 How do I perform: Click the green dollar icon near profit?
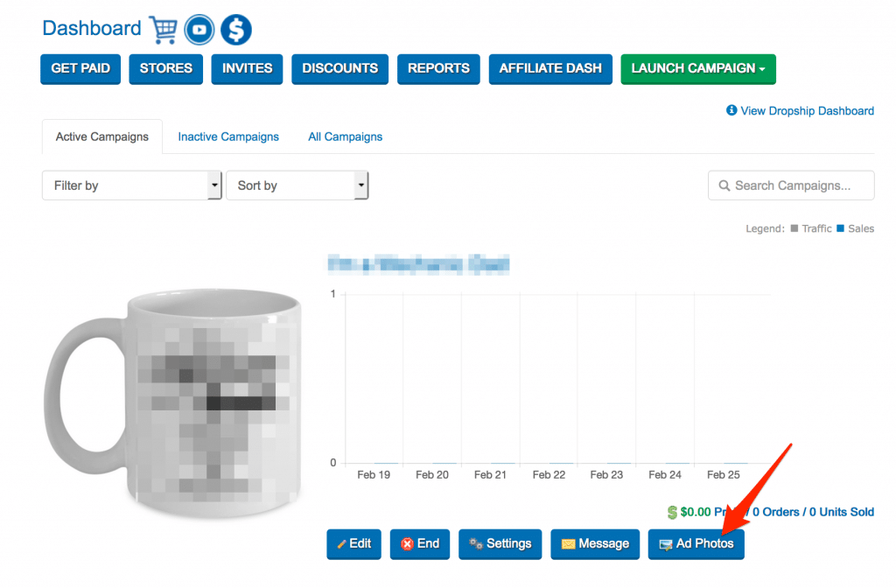pyautogui.click(x=672, y=512)
